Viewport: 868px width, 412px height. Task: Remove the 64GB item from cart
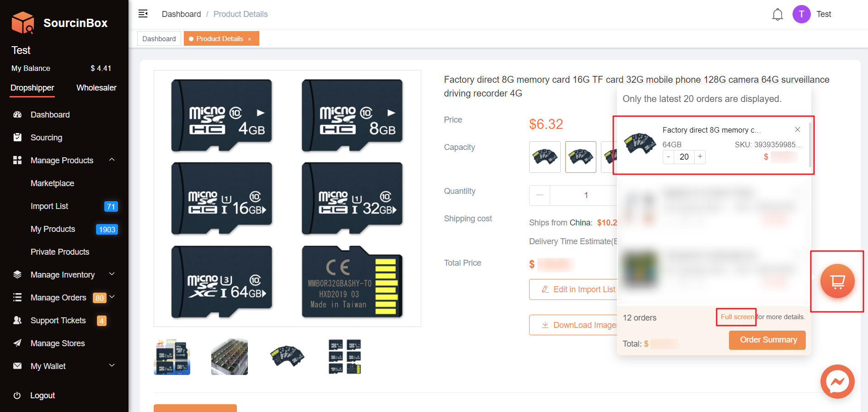797,130
